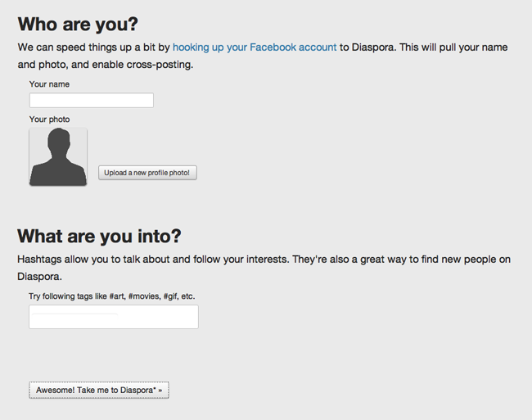This screenshot has height=420, width=532.
Task: Click the word Diaspora below Hashtags paragraph
Action: coord(39,277)
